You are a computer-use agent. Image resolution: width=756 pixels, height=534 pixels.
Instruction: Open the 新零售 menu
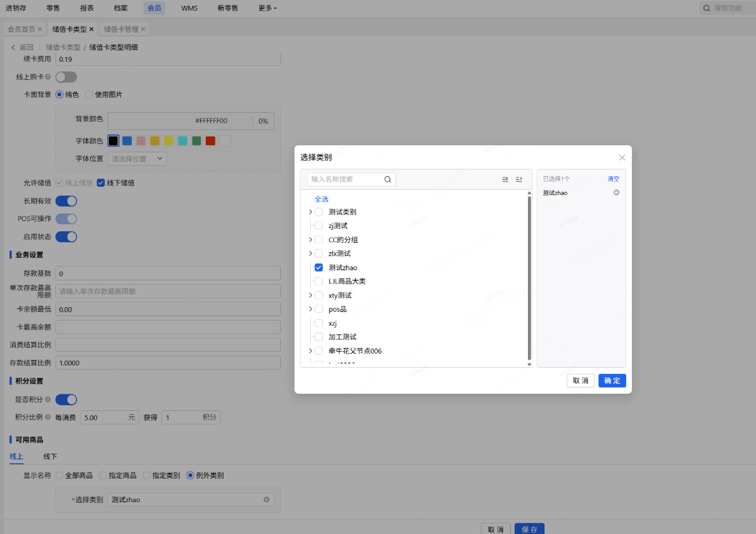(227, 8)
